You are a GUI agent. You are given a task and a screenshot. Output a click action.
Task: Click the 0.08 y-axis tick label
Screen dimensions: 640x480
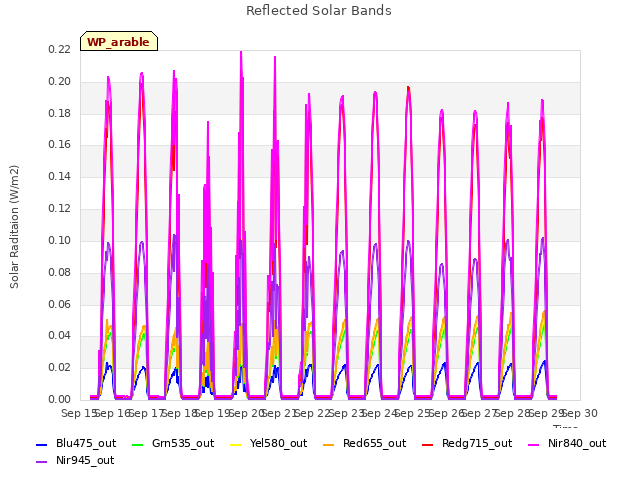tap(60, 272)
